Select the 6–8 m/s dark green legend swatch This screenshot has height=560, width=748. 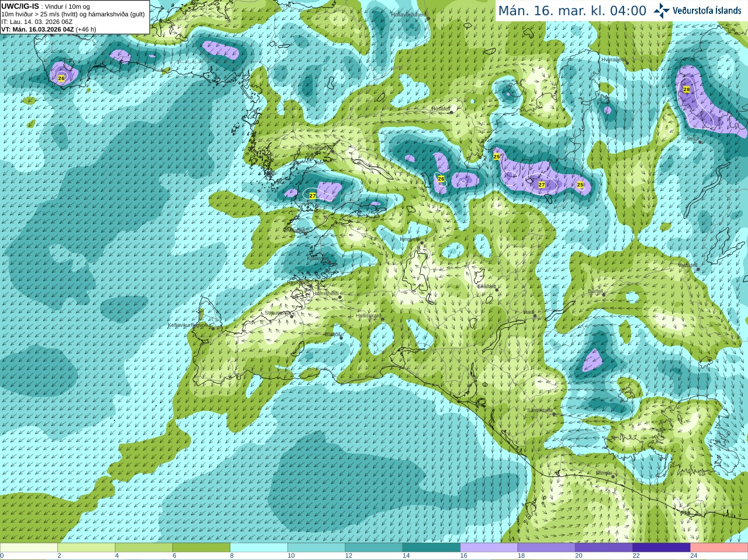pos(201,548)
